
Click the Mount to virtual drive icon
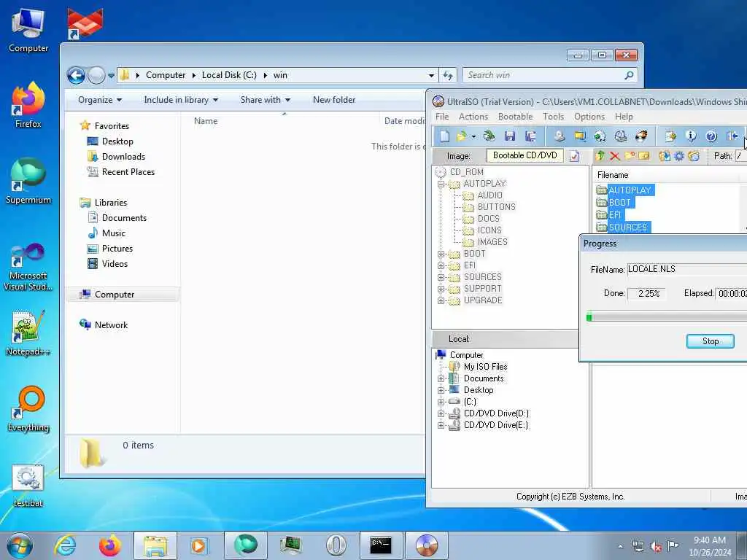621,136
